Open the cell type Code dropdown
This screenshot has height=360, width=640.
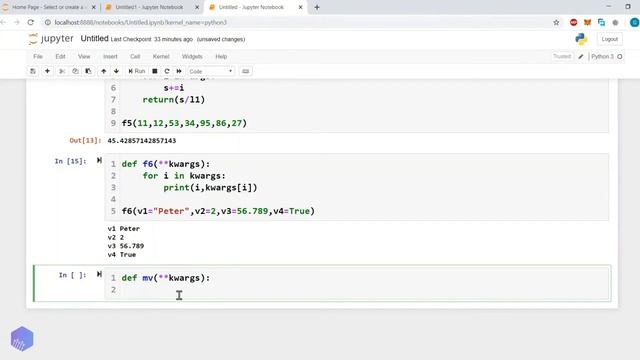coord(211,71)
